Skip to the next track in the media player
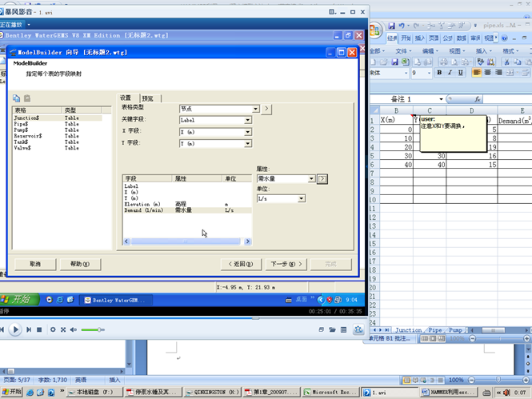 (29, 329)
